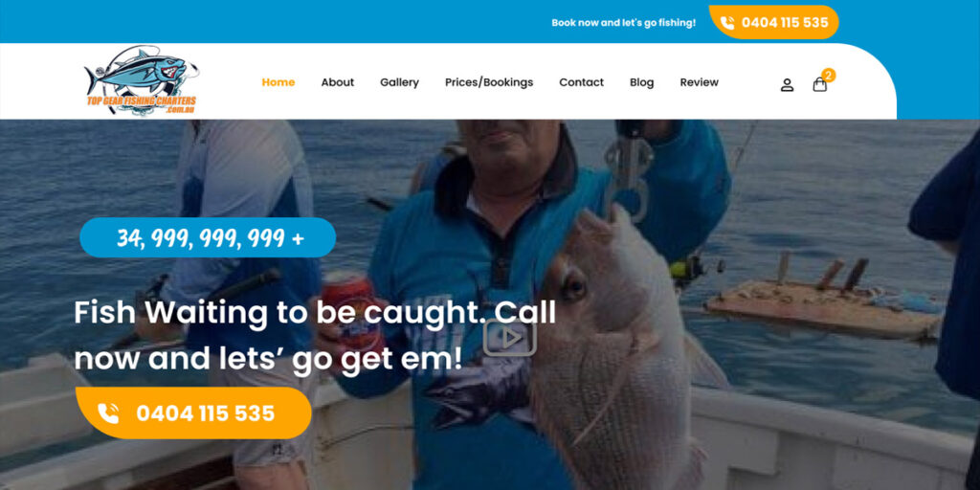The width and height of the screenshot is (980, 490).
Task: Visit the Blog section
Action: [x=641, y=82]
